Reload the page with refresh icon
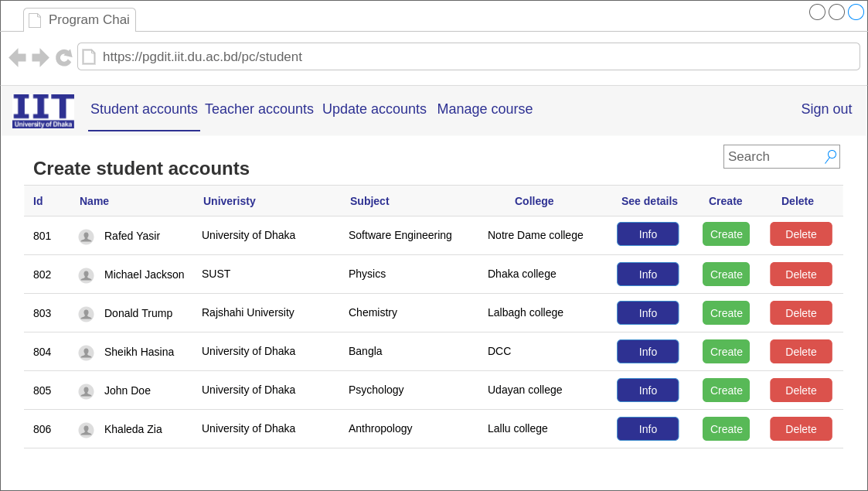This screenshot has width=868, height=491. (x=64, y=57)
